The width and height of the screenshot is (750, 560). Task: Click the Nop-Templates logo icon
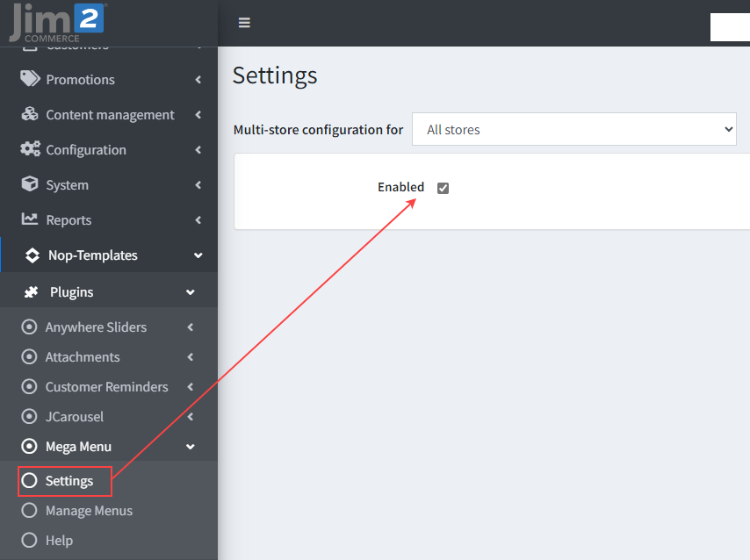pos(32,255)
